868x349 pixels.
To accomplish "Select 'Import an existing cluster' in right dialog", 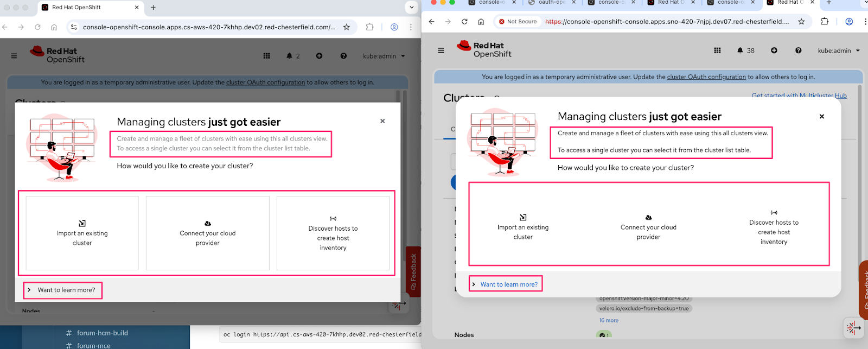I will [x=523, y=227].
